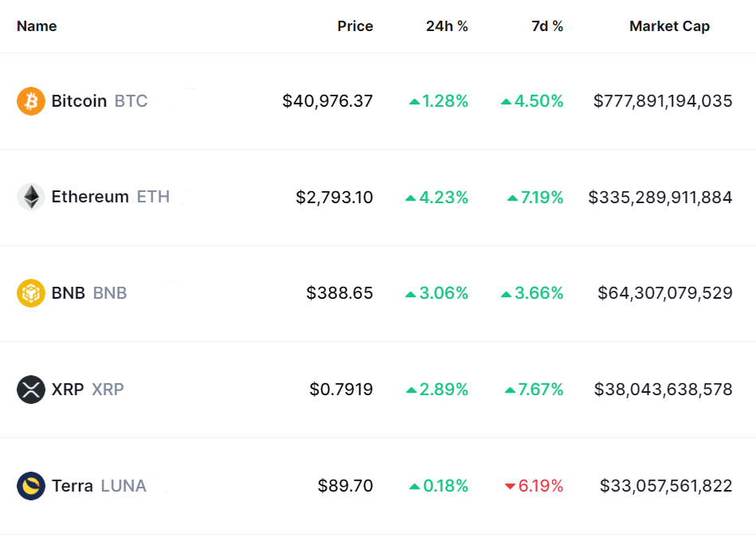Click the black XRP logo icon

[31, 390]
